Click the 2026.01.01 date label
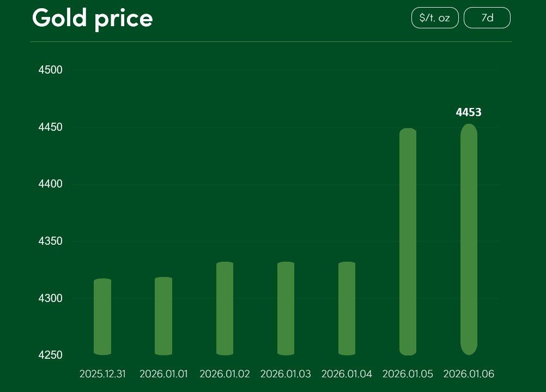The height and width of the screenshot is (392, 546). click(163, 374)
